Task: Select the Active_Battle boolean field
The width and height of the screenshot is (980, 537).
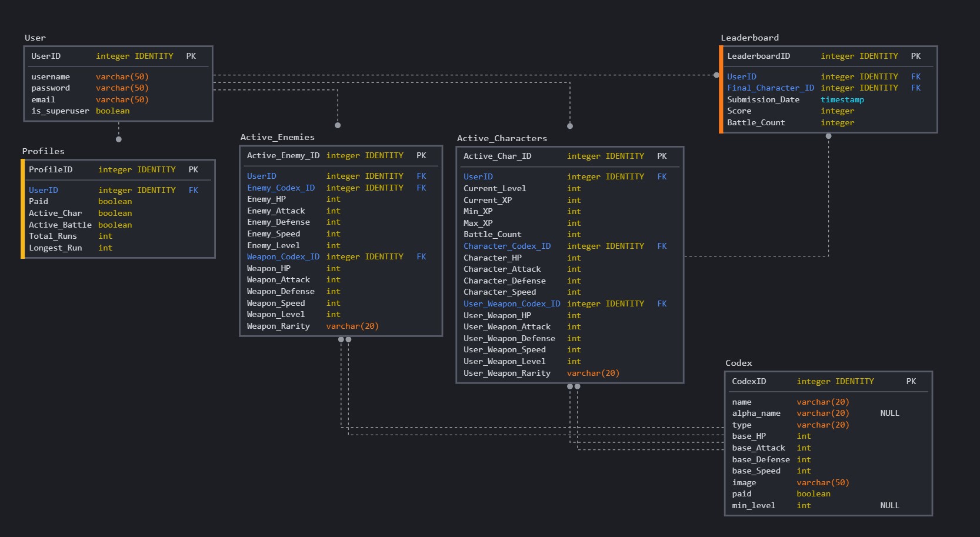Action: pyautogui.click(x=59, y=225)
